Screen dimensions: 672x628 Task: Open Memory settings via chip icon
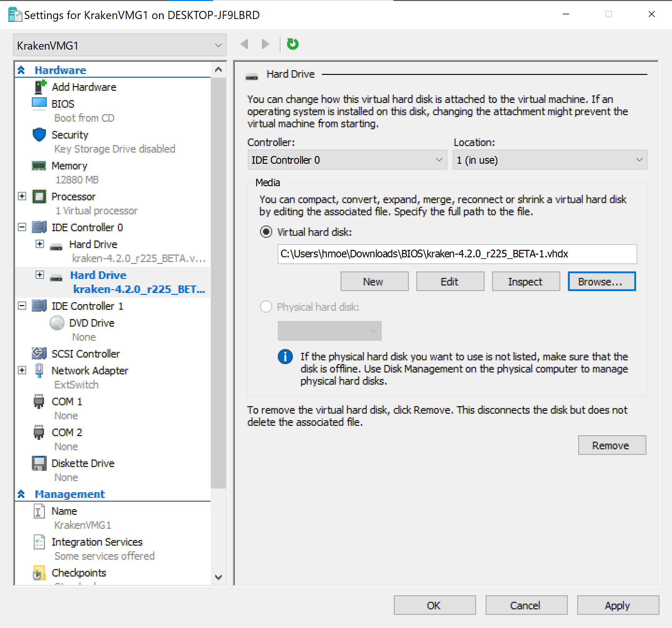[x=39, y=166]
